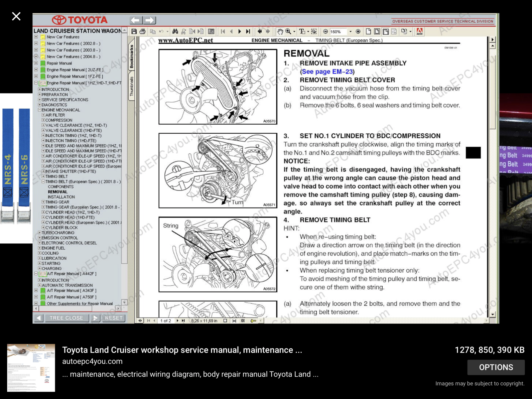The image size is (532, 399).
Task: Expand the Repair Manual node
Action: 36,63
